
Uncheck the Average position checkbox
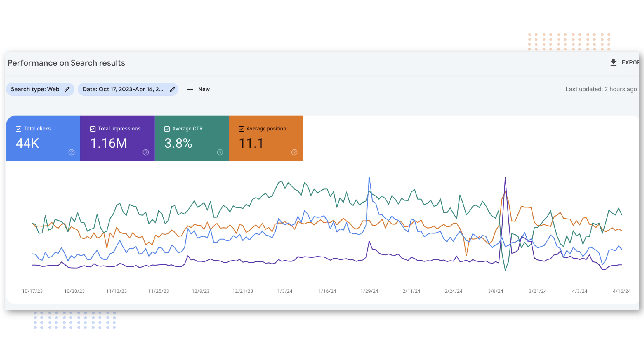tap(241, 129)
